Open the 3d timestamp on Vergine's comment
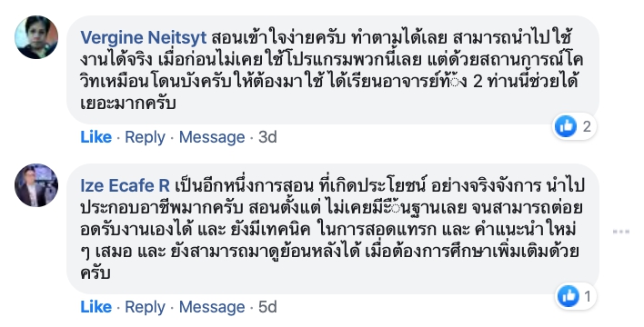644x327 pixels. pos(267,137)
